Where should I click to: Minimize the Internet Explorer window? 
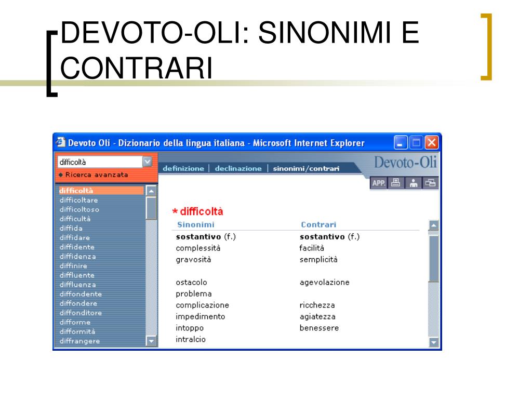[401, 142]
